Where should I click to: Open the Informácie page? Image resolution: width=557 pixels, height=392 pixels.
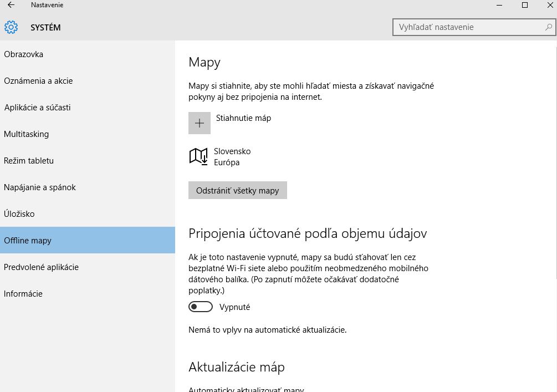point(23,294)
